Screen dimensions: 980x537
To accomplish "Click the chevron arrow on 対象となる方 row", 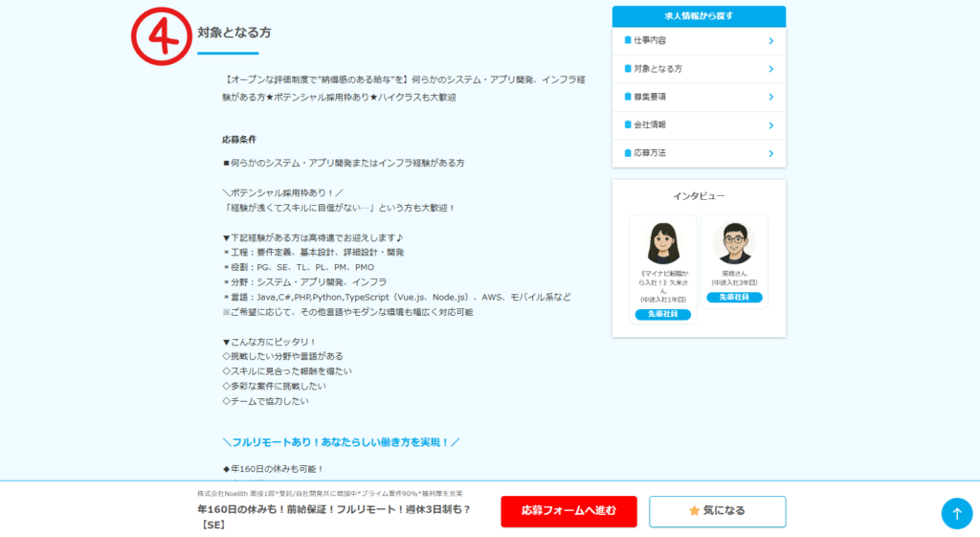I will point(770,69).
